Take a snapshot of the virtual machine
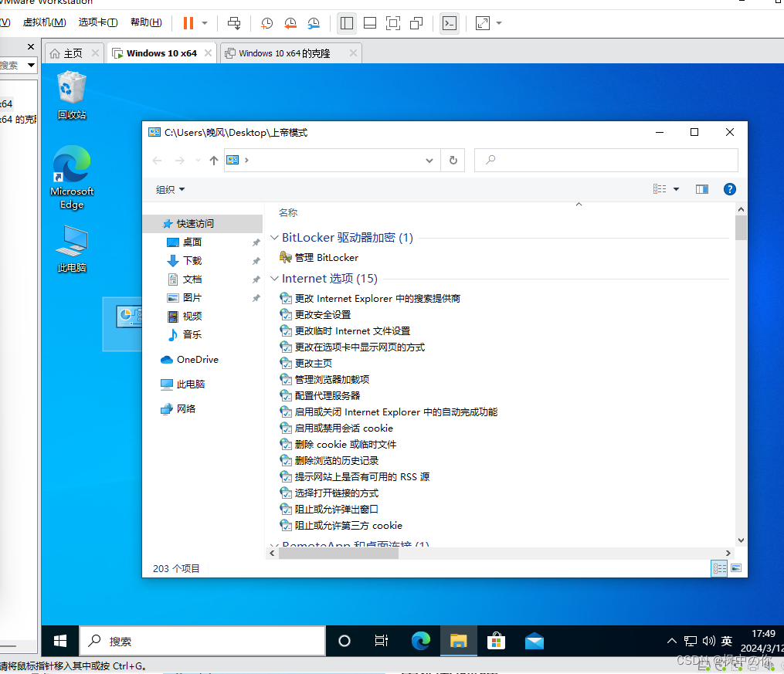The image size is (784, 674). click(x=266, y=23)
